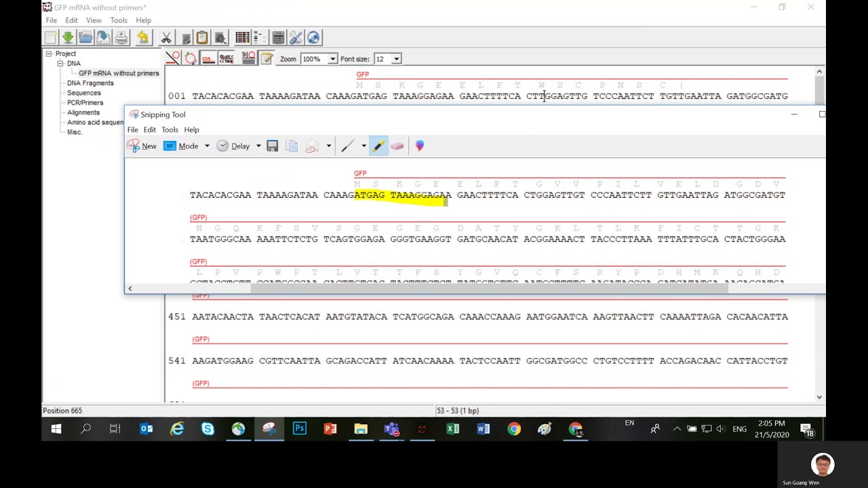Toggle the CDS feature view icon
Image resolution: width=868 pixels, height=488 pixels.
click(x=208, y=59)
